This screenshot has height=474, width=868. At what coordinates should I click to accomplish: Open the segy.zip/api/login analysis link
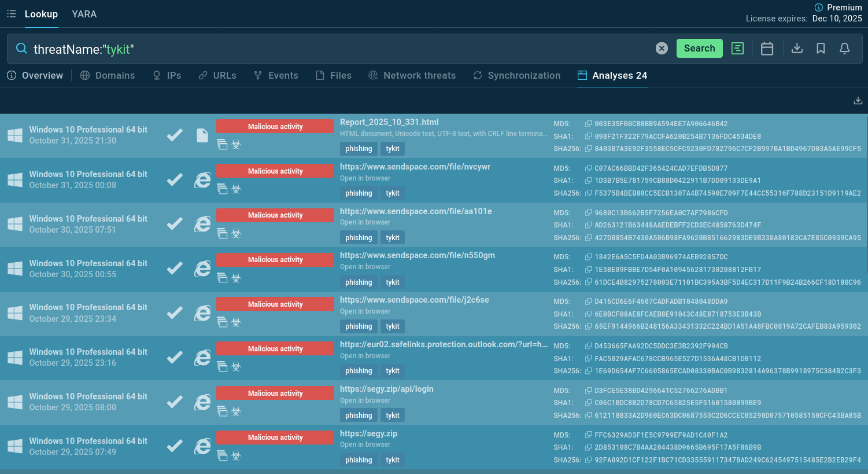(386, 389)
